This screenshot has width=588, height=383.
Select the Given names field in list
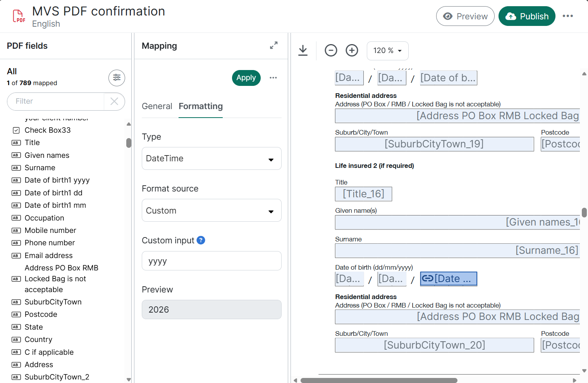point(47,155)
